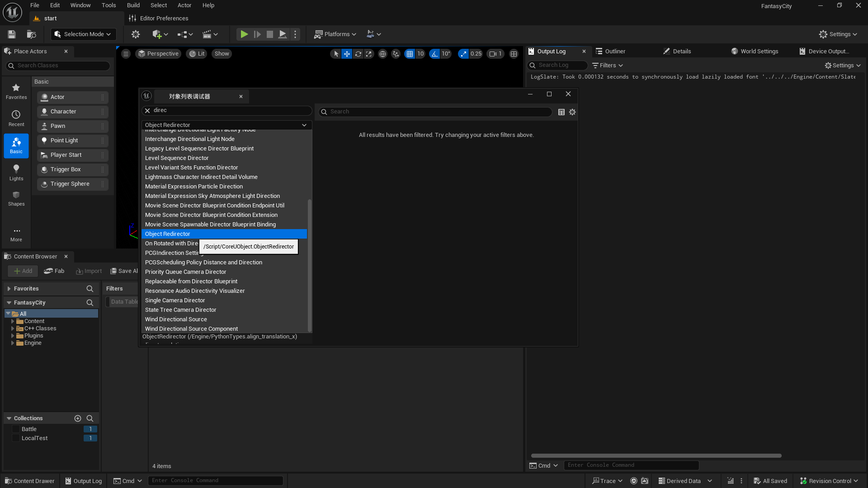This screenshot has width=868, height=488.
Task: Select the Shapes category in Place Actors
Action: pos(16,199)
